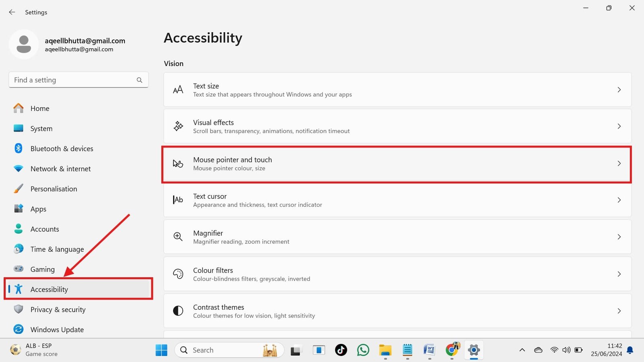This screenshot has height=362, width=644.
Task: Show hidden system tray icons
Action: (522, 350)
